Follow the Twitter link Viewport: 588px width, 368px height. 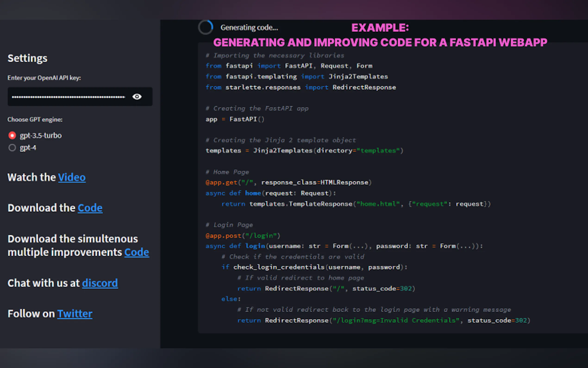(x=75, y=314)
